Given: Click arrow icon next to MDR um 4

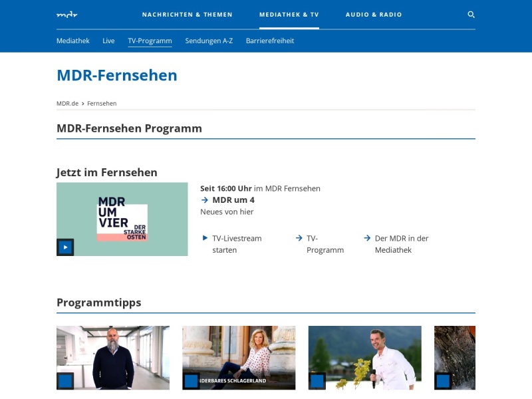Looking at the screenshot, I should 204,200.
